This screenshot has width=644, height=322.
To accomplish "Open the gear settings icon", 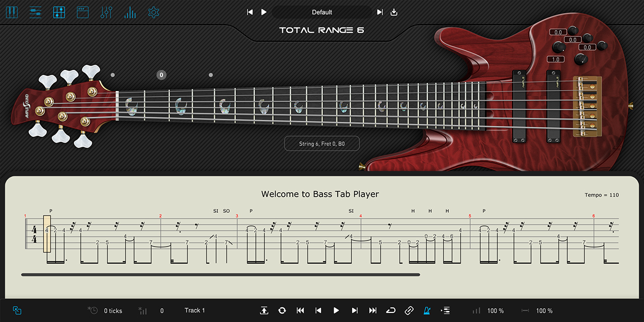I will pos(154,12).
